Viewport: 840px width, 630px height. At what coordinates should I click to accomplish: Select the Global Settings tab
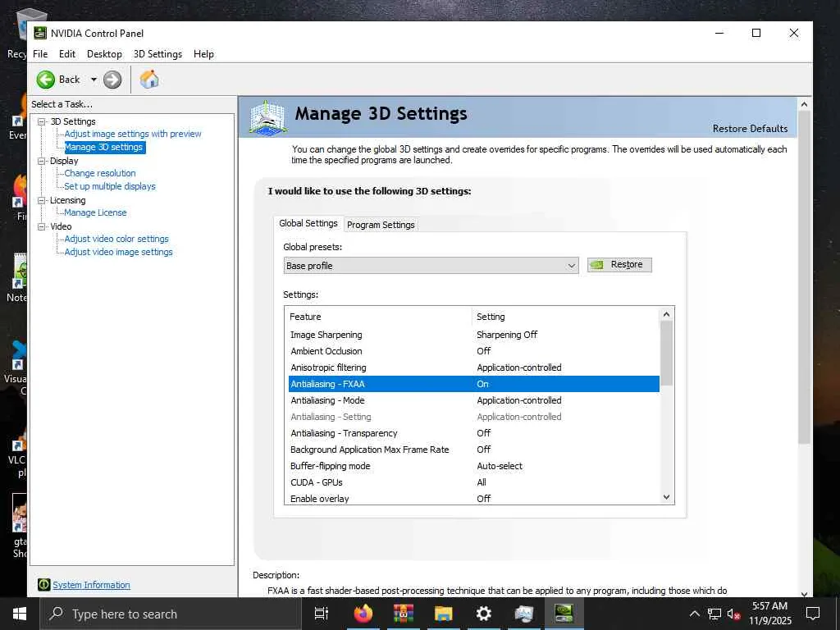[308, 223]
